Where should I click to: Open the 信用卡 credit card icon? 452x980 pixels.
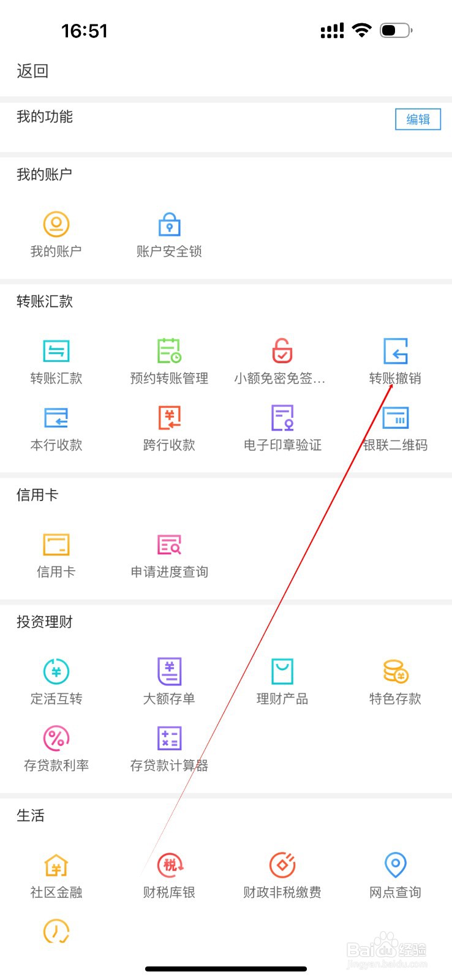pyautogui.click(x=56, y=545)
